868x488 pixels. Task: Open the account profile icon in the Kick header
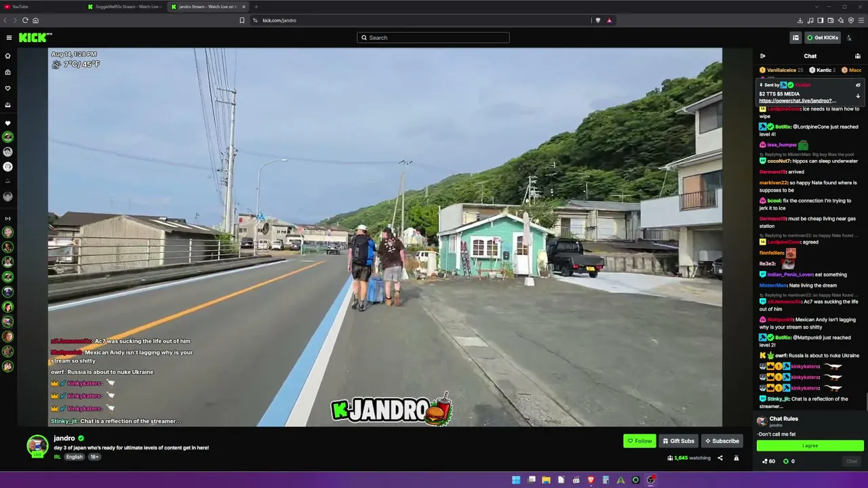[849, 38]
